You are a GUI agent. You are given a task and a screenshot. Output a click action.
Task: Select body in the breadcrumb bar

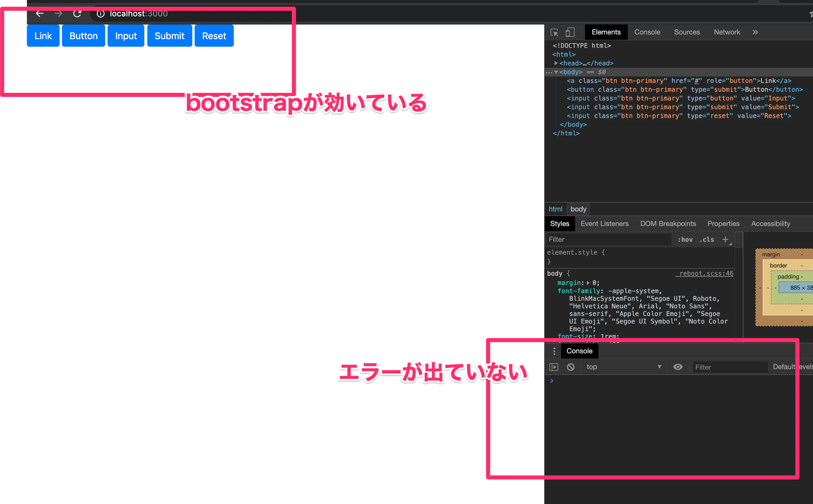578,209
